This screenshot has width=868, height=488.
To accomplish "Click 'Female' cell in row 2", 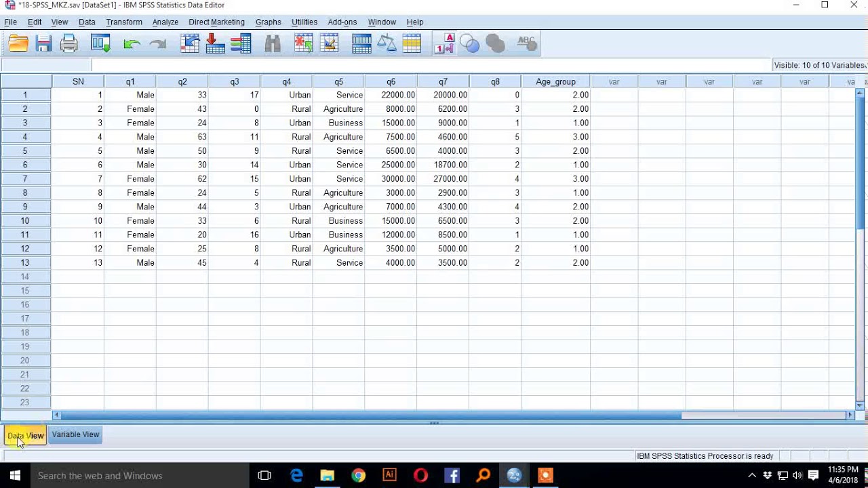I will [x=130, y=109].
